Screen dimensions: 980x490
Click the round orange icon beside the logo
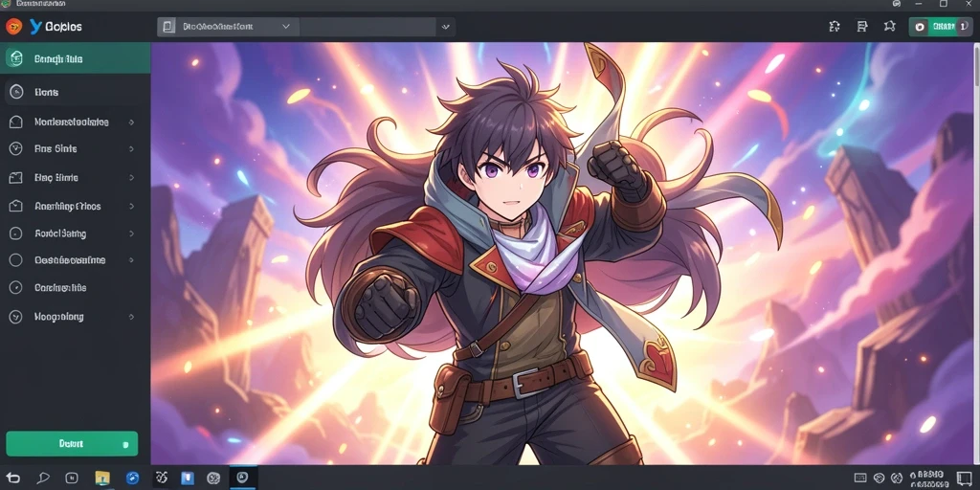(x=13, y=26)
